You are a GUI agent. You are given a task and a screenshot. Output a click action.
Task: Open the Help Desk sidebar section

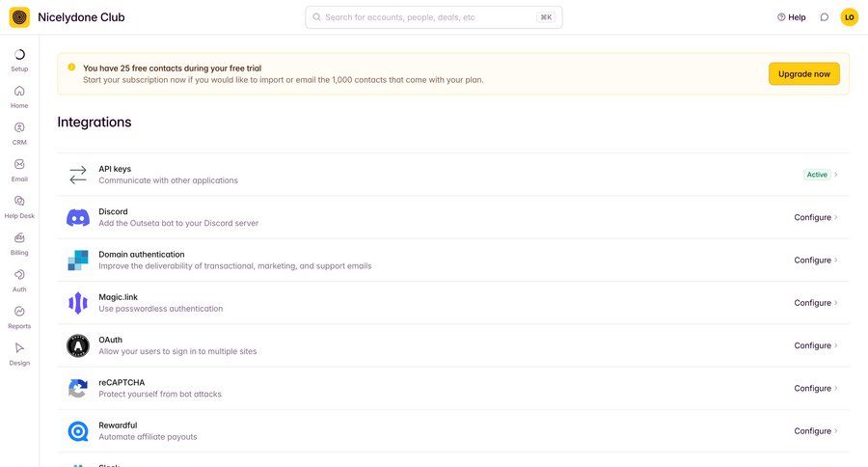click(19, 207)
